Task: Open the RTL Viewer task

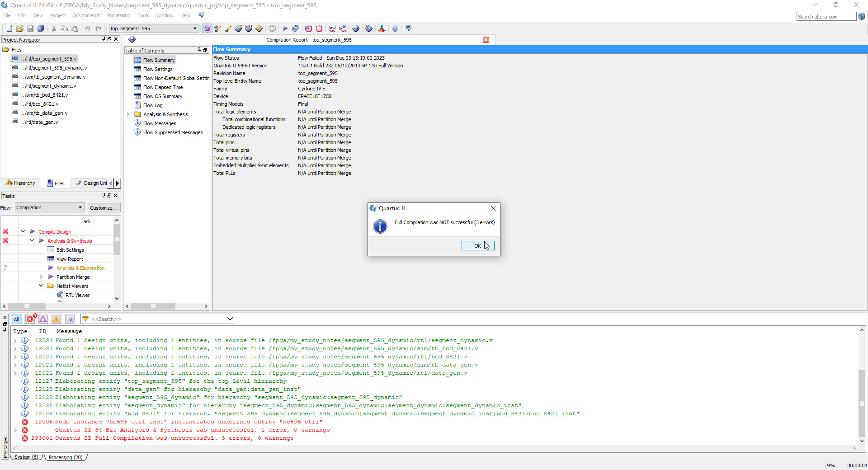Action: point(77,295)
